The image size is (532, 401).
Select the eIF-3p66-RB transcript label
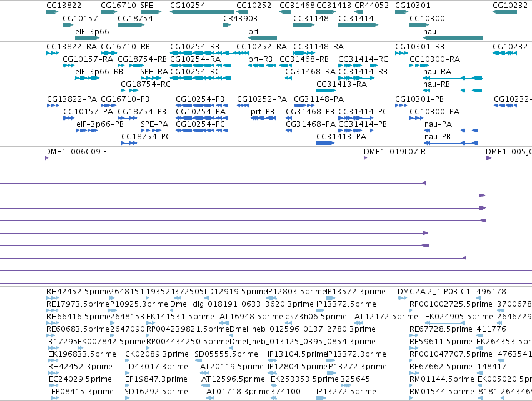click(x=99, y=72)
